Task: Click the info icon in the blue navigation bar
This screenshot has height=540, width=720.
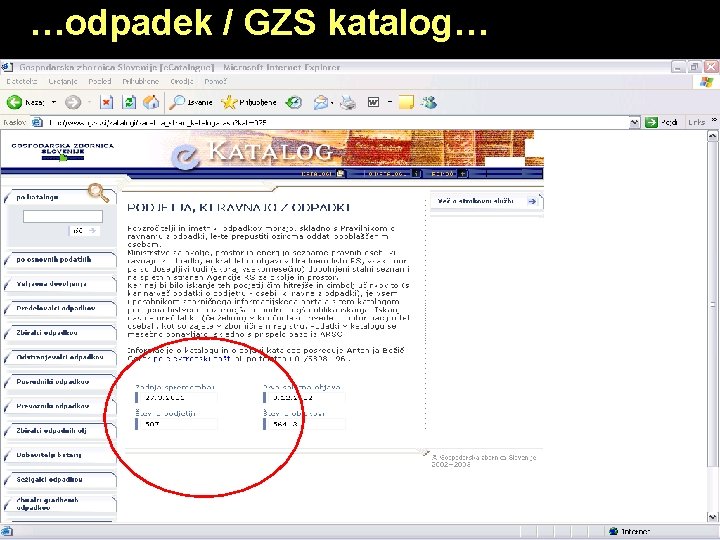Action: (x=416, y=174)
